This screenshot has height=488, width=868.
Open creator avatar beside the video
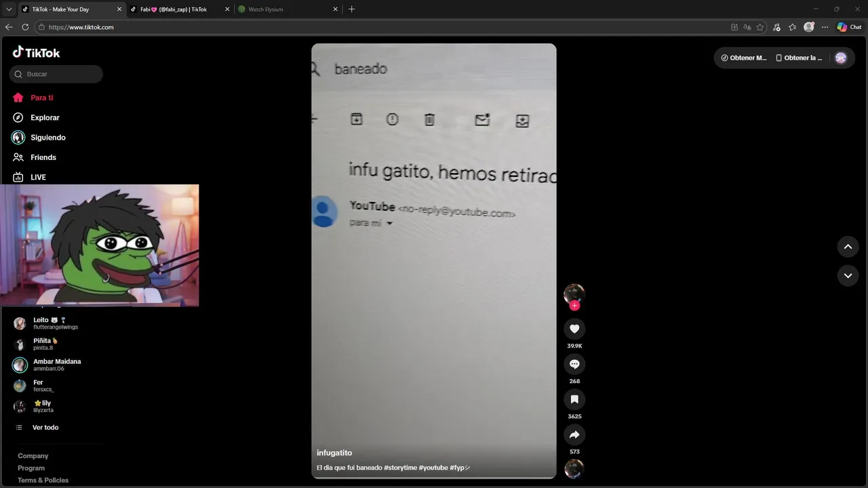[x=574, y=293]
